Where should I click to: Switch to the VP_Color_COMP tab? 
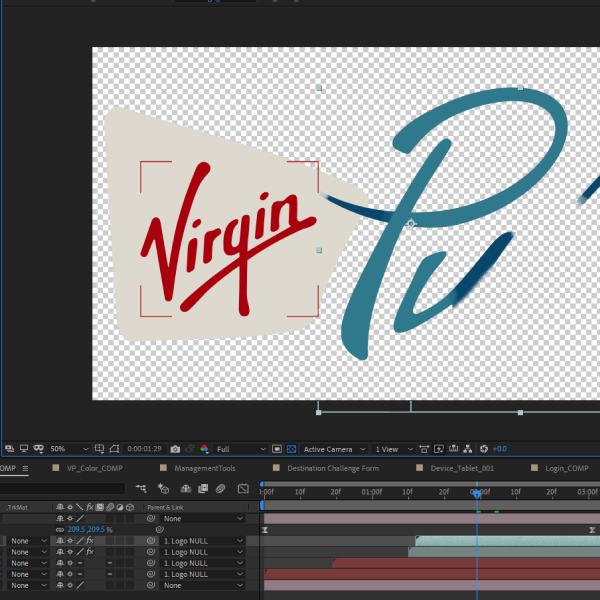(x=95, y=468)
